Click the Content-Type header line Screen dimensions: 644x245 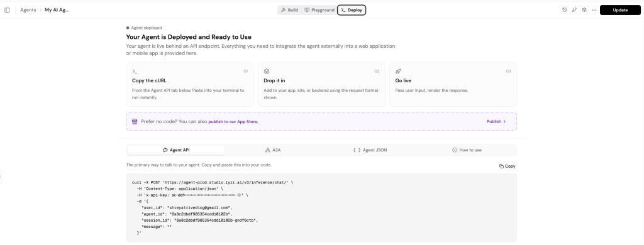179,189
